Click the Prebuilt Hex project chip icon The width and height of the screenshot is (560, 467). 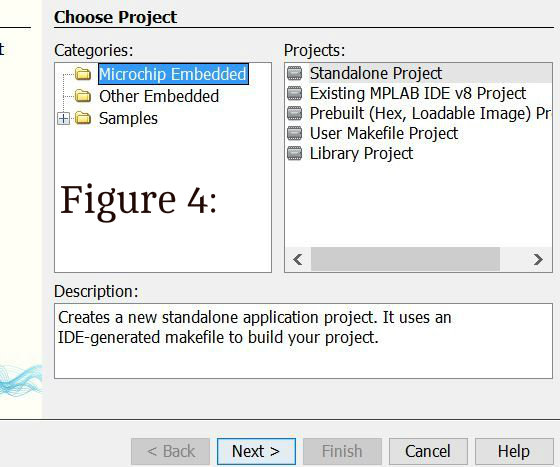295,113
